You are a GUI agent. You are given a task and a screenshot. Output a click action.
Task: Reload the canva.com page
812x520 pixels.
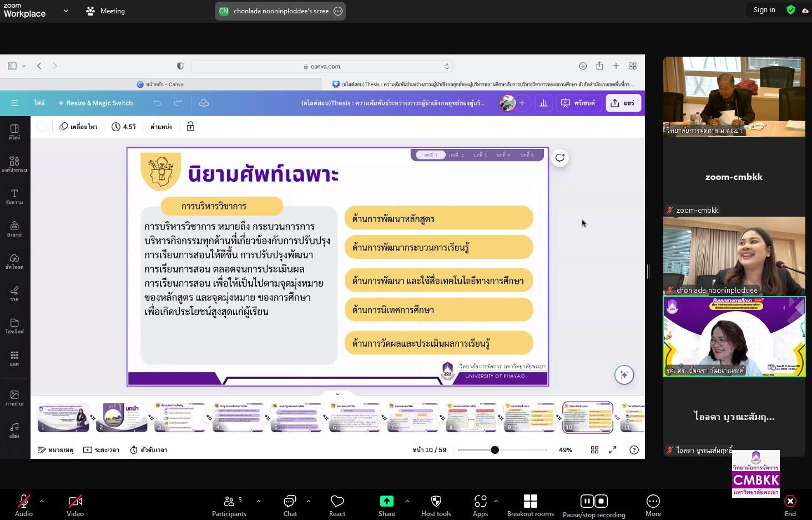(447, 66)
